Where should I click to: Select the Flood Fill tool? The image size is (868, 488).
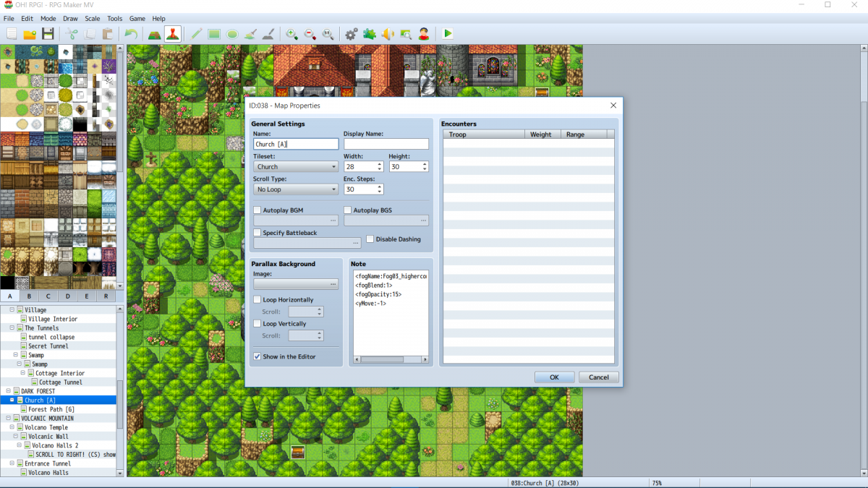pyautogui.click(x=250, y=33)
